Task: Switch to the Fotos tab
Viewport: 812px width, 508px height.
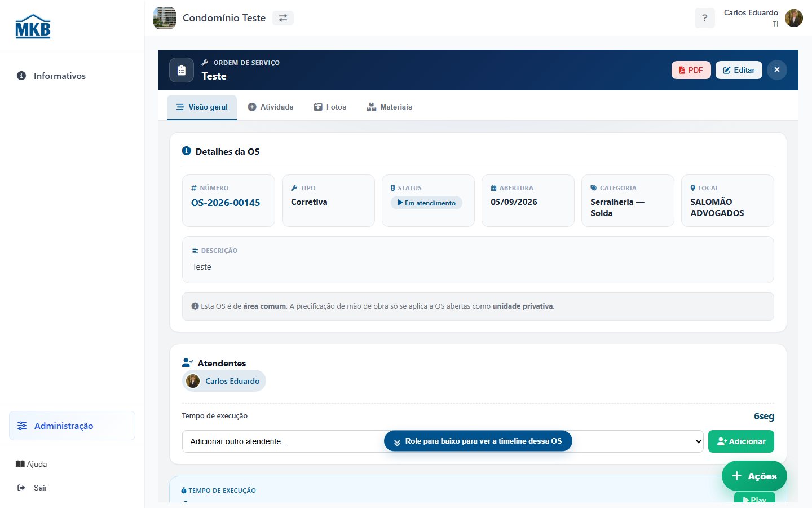Action: (330, 107)
